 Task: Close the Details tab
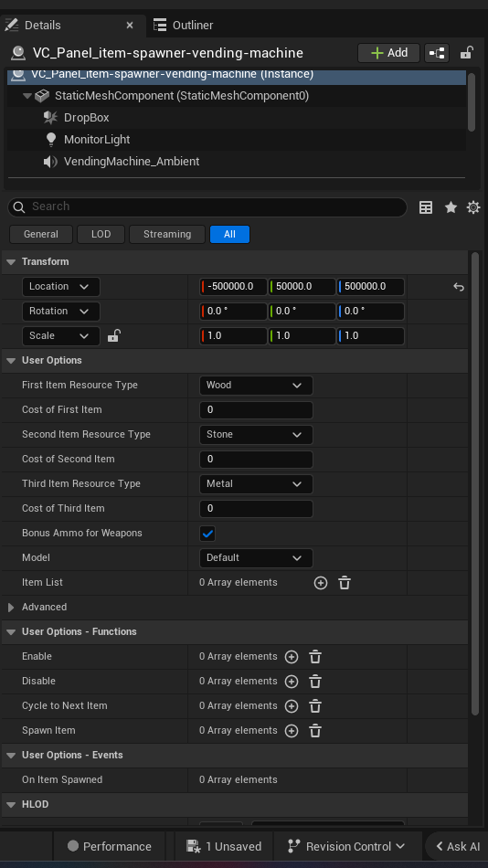tap(130, 26)
